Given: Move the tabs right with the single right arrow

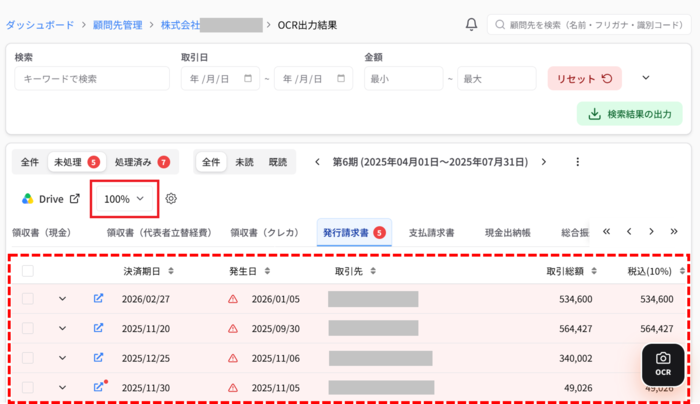Looking at the screenshot, I should click(x=651, y=231).
